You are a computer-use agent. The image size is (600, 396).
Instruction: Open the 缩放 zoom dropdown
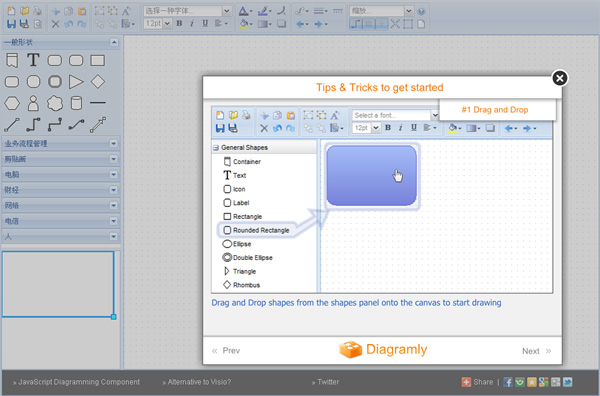(x=409, y=11)
